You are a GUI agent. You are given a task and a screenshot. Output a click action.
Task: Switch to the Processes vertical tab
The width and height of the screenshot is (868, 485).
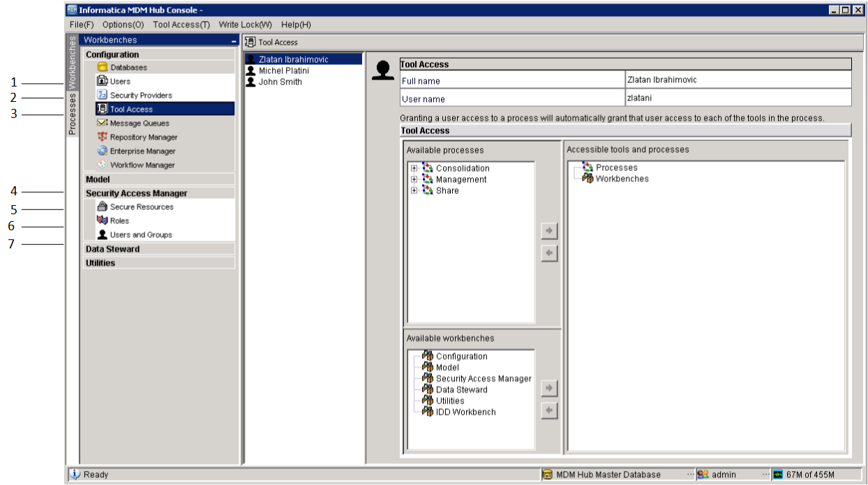click(x=73, y=114)
